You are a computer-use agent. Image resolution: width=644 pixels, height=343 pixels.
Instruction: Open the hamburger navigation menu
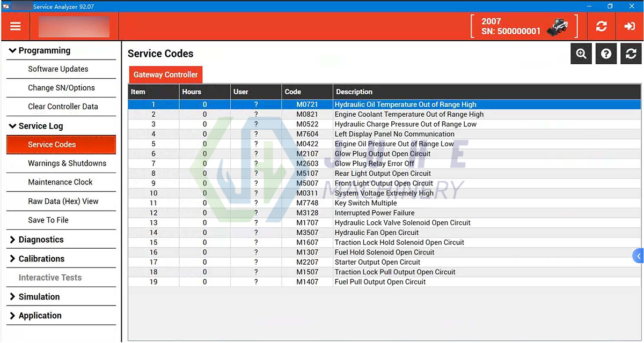click(x=15, y=26)
